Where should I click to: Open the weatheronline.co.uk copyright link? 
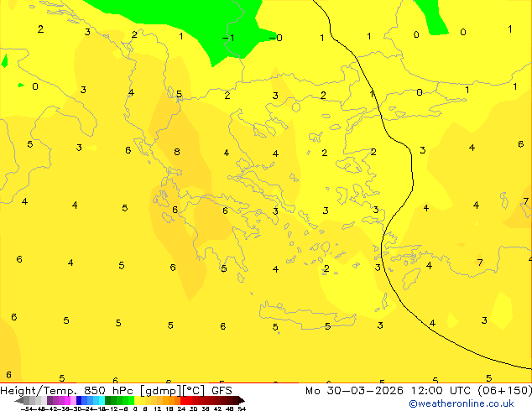(x=462, y=403)
